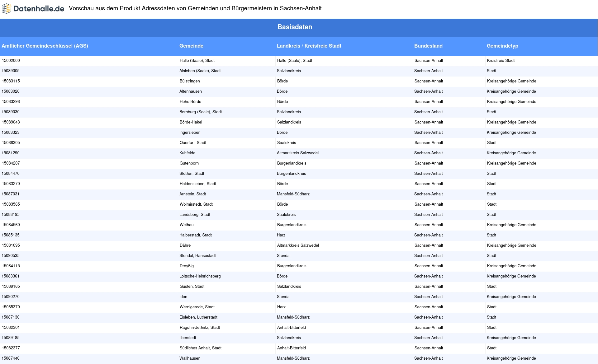Viewport: 598px width, 364px height.
Task: Click AGS cell 15081095
Action: 11,245
